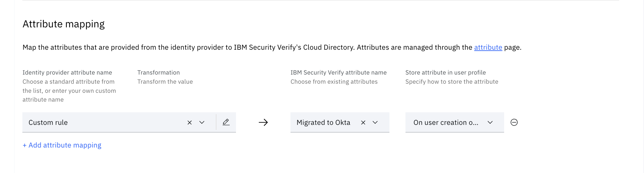Click the Choose from existing attributes text
The height and width of the screenshot is (173, 644).
(x=334, y=82)
